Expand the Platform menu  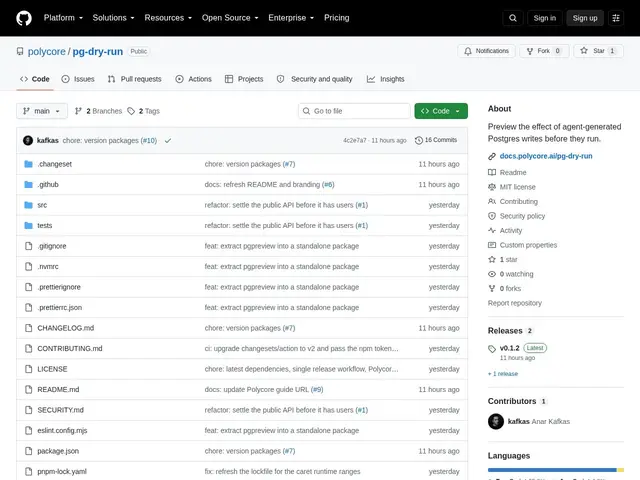click(63, 18)
